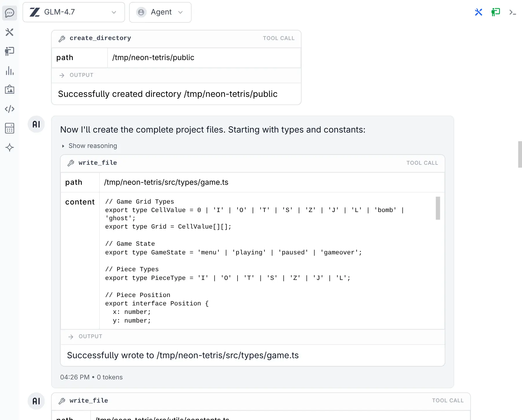The height and width of the screenshot is (420, 522).
Task: Open the Agent mode dropdown
Action: click(160, 12)
